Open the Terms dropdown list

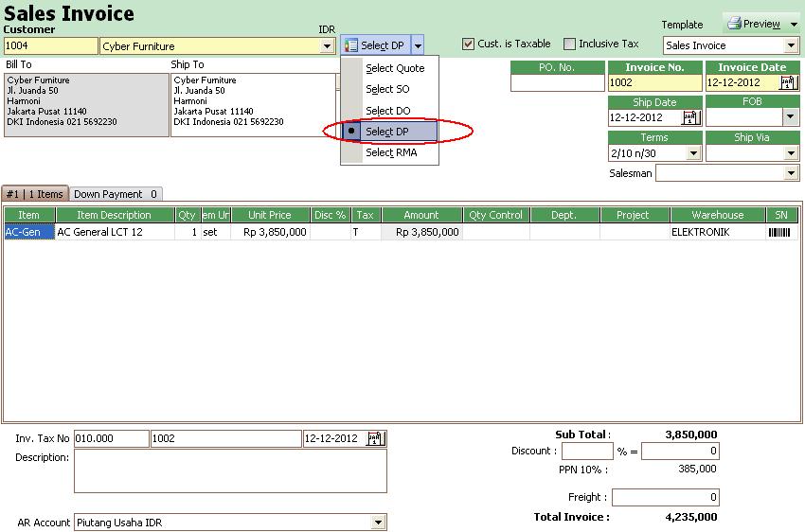point(692,153)
